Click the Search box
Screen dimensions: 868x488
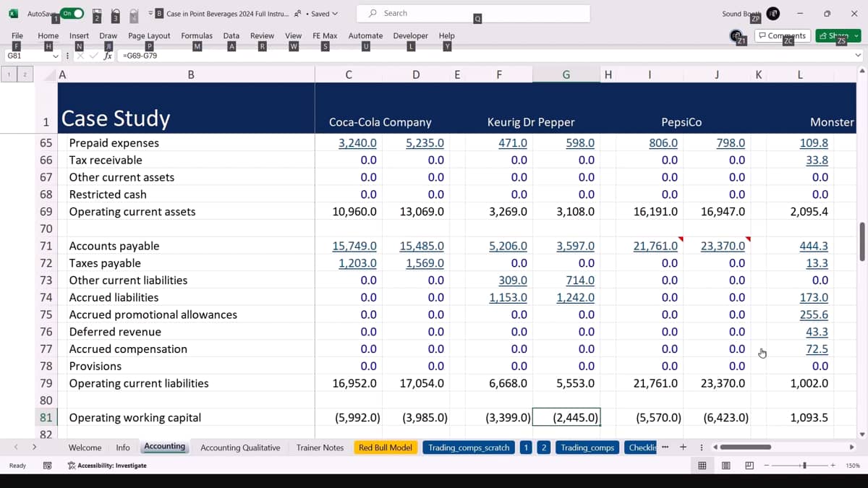coord(473,13)
